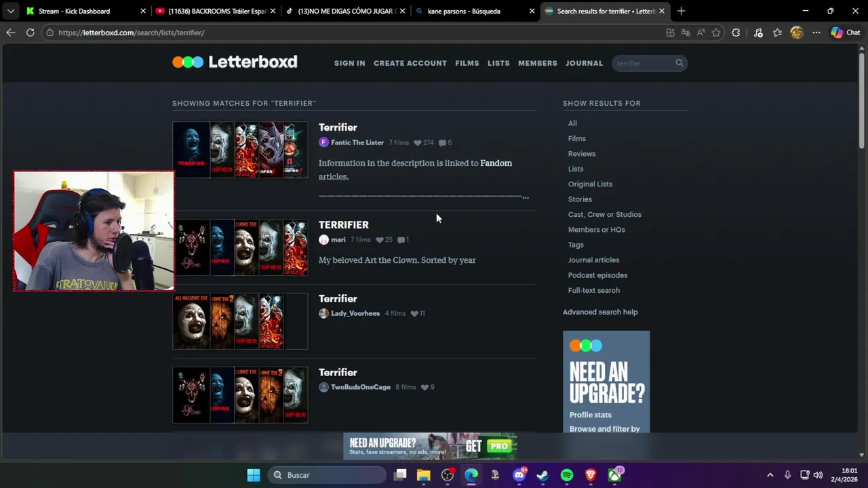Open the browser profile avatar
The height and width of the screenshot is (488, 868).
(x=797, y=33)
